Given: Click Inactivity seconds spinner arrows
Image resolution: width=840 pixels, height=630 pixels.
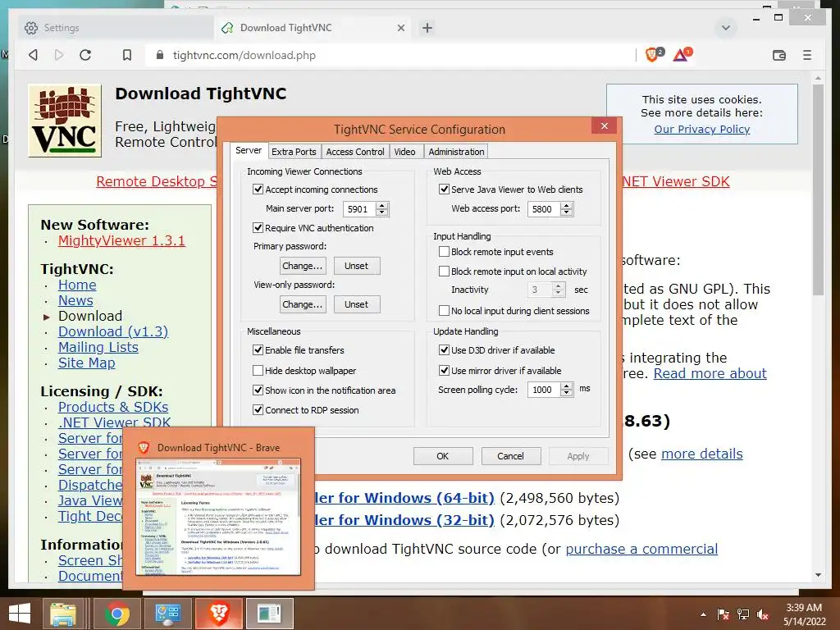Looking at the screenshot, I should [558, 290].
